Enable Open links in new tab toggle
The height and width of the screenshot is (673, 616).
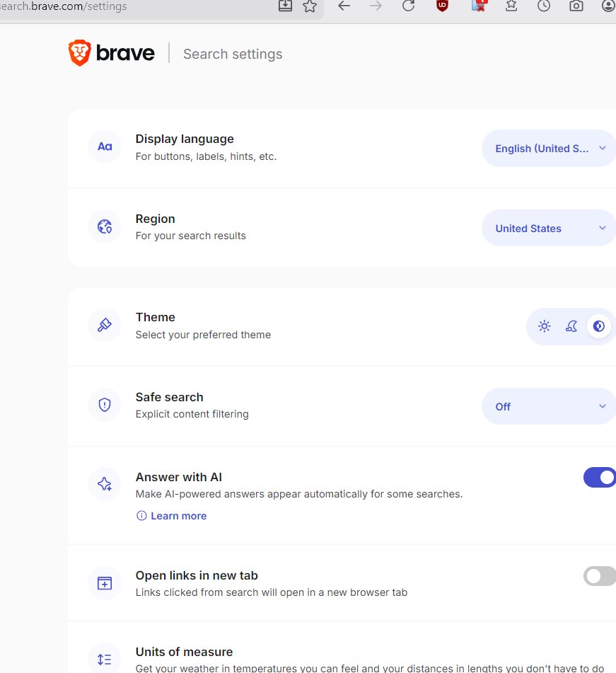click(x=600, y=576)
